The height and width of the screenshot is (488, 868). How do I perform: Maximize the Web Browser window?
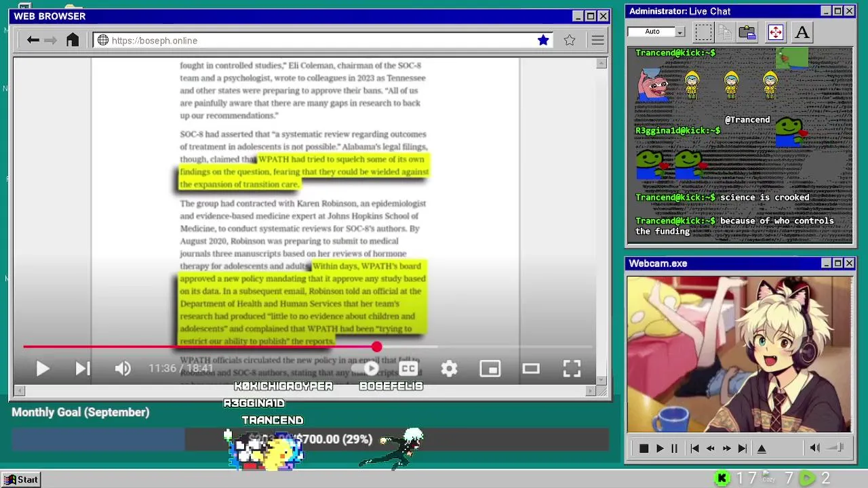tap(590, 16)
